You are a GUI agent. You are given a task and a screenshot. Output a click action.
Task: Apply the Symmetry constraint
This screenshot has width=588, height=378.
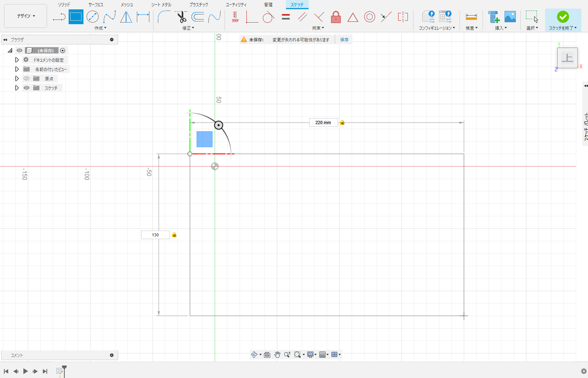[x=403, y=17]
